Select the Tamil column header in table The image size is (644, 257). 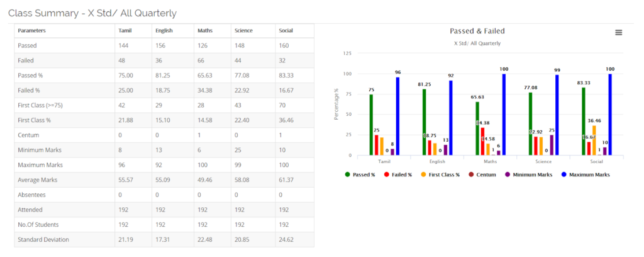tap(125, 30)
